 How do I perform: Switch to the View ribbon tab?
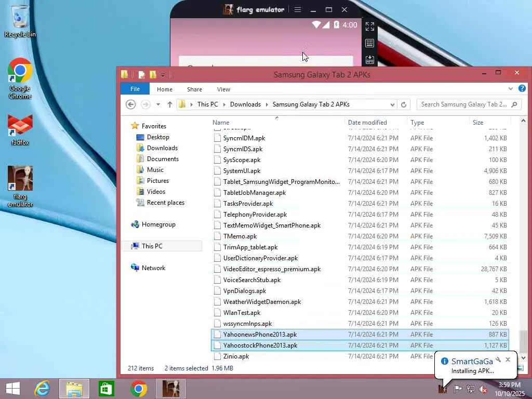click(223, 89)
